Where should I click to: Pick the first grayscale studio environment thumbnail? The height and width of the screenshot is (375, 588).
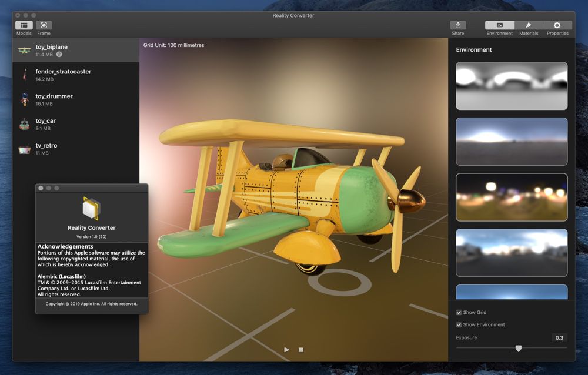point(512,86)
